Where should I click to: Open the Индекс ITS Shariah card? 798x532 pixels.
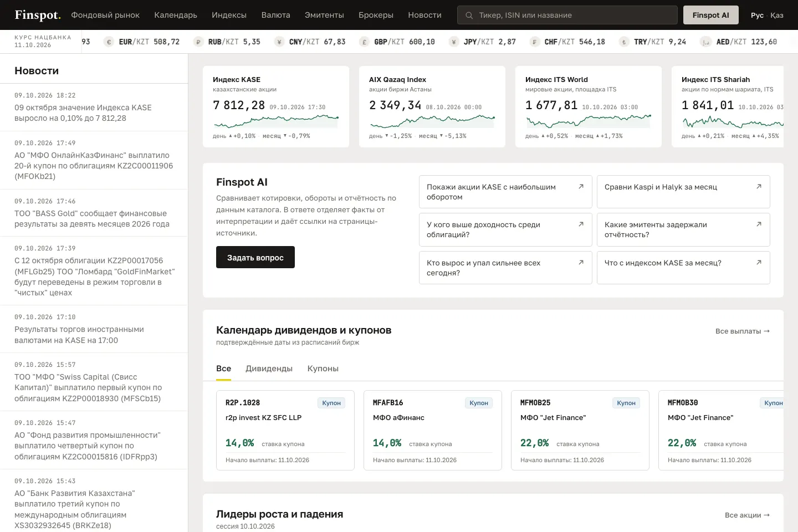tap(728, 106)
